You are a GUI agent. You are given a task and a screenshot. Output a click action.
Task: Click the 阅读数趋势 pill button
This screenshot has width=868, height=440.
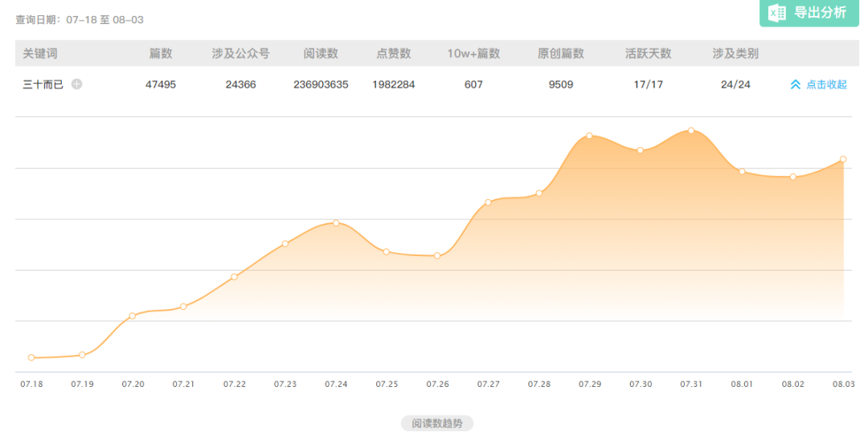click(436, 423)
